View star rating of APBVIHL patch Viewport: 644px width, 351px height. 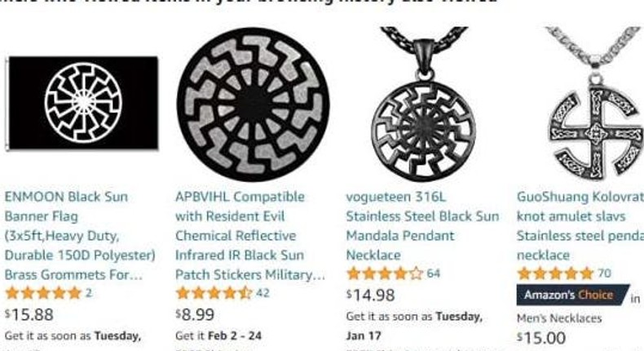pos(214,293)
